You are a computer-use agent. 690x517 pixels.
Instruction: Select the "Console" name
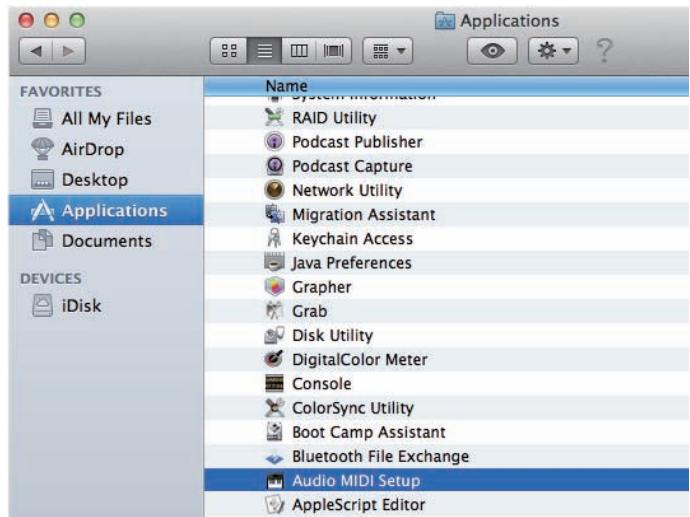coord(322,384)
